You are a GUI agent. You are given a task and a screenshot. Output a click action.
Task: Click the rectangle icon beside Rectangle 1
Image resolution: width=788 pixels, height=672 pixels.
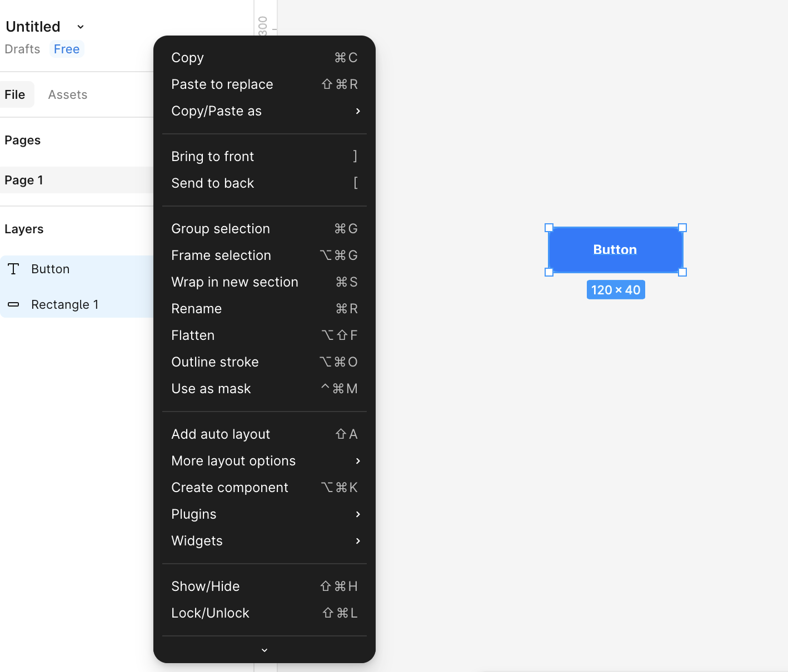click(x=13, y=304)
